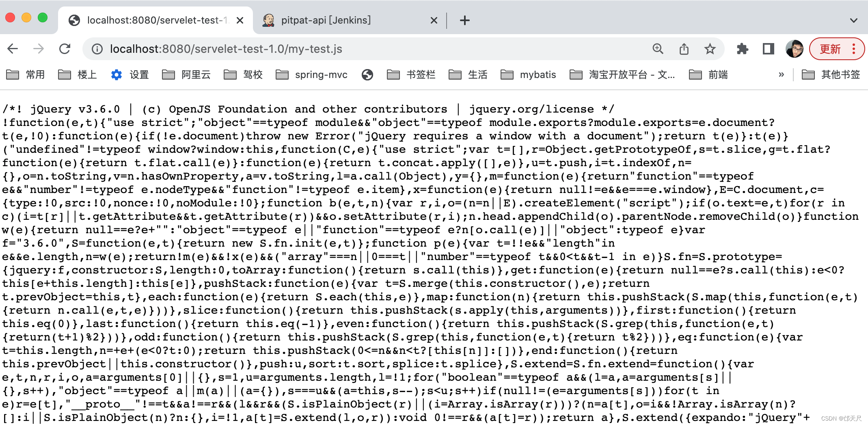The height and width of the screenshot is (425, 868).
Task: Open the three-dot Chrome menu
Action: tap(854, 49)
